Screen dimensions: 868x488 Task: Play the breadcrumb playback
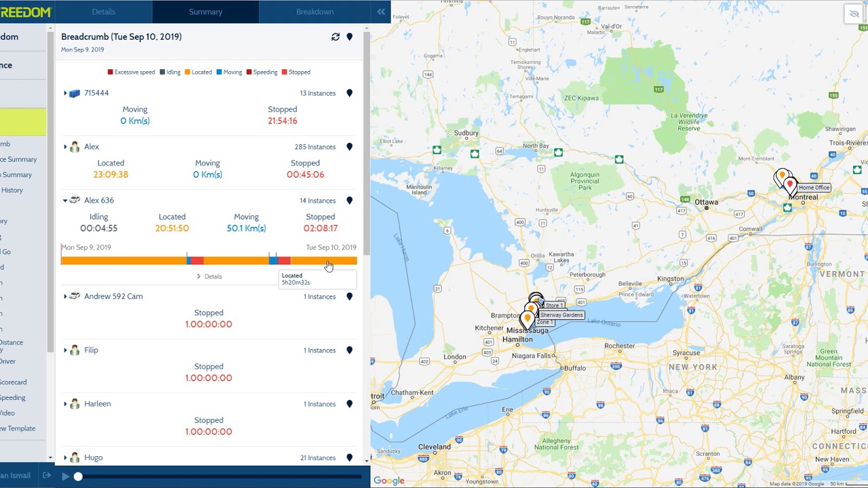pyautogui.click(x=65, y=476)
